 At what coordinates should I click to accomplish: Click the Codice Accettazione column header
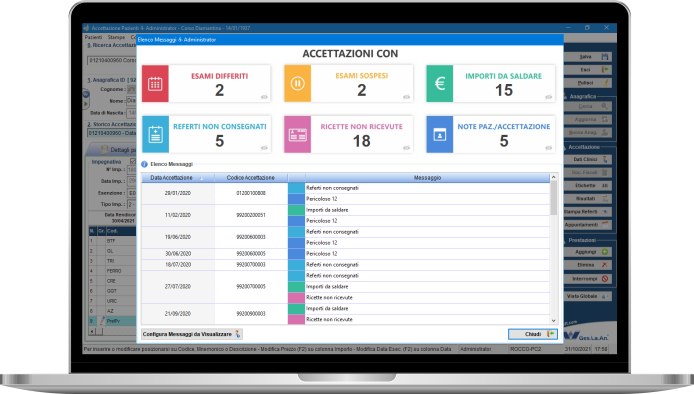pyautogui.click(x=251, y=178)
